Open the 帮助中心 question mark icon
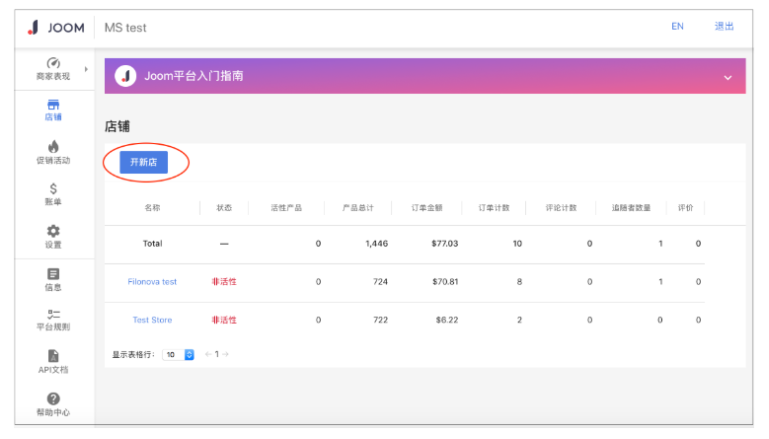 (53, 399)
